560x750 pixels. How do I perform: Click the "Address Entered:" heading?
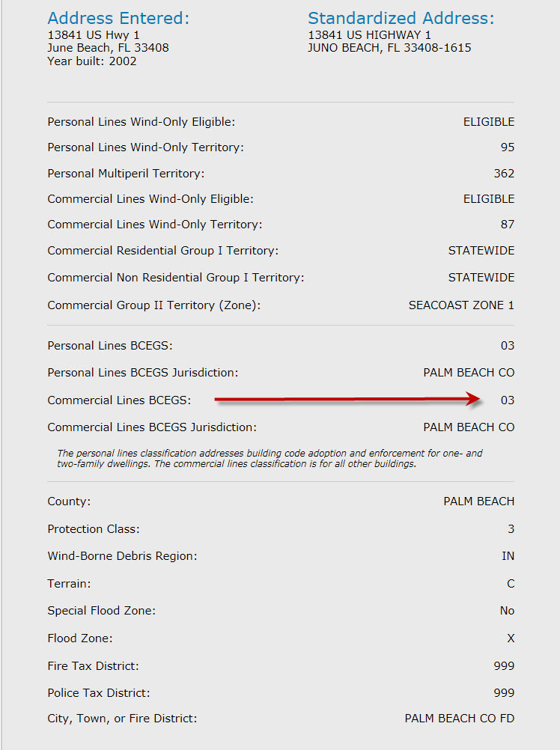click(118, 18)
